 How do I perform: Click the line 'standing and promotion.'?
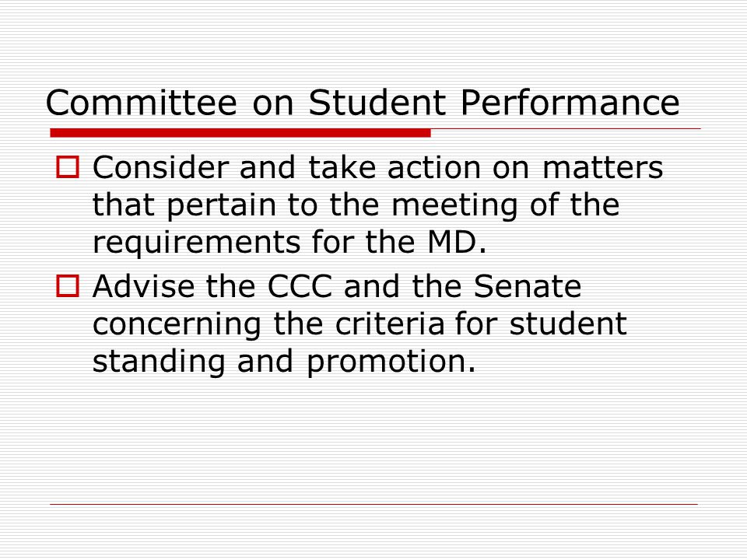pyautogui.click(x=284, y=361)
